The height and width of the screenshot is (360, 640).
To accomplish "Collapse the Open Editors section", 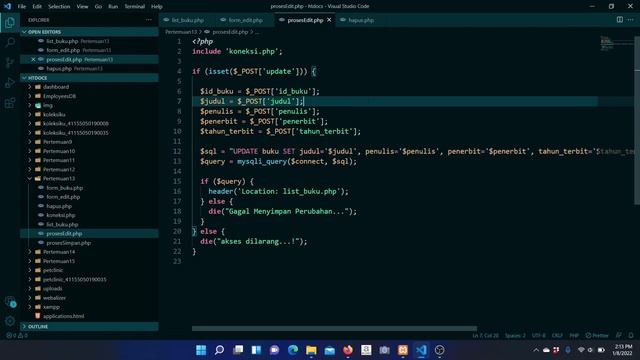I will (89, 32).
